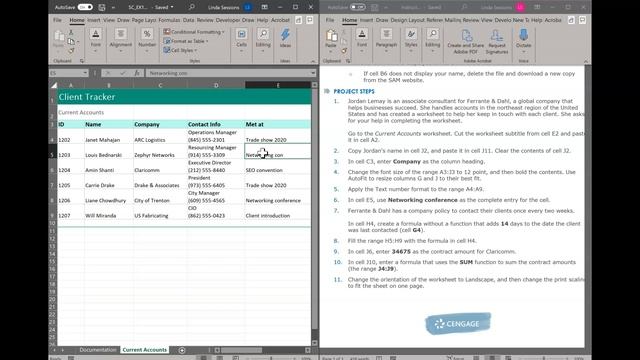Click the Excel vertical scrollbar down arrow

click(x=314, y=343)
